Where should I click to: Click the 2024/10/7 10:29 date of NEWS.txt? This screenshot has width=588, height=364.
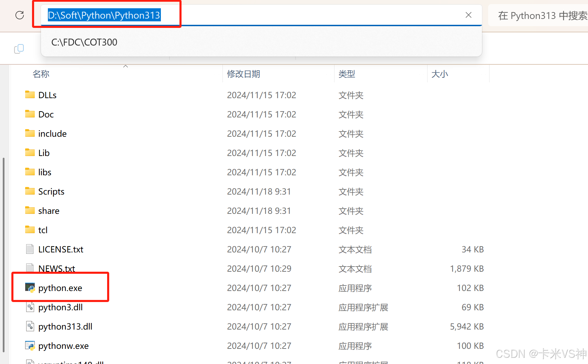click(x=259, y=269)
